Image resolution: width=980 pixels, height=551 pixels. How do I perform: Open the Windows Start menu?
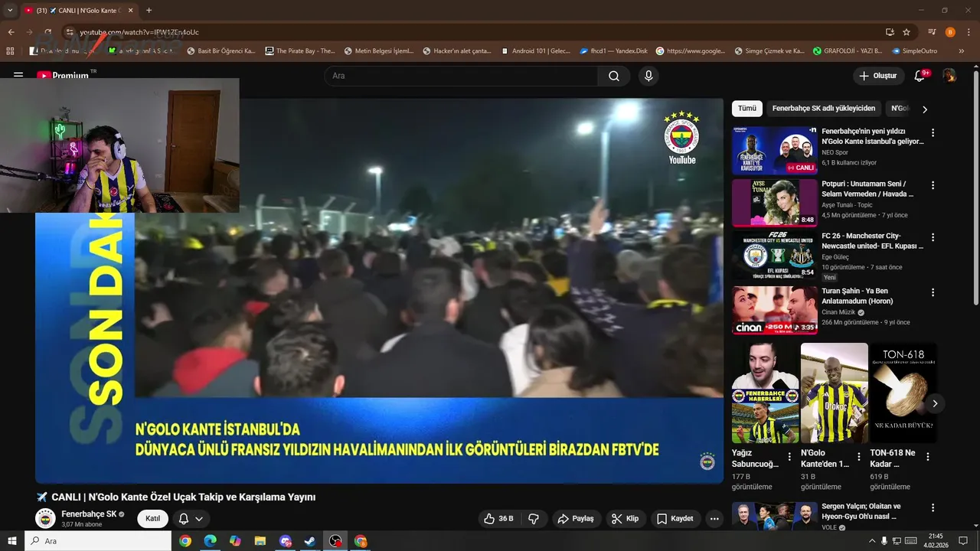[x=12, y=541]
